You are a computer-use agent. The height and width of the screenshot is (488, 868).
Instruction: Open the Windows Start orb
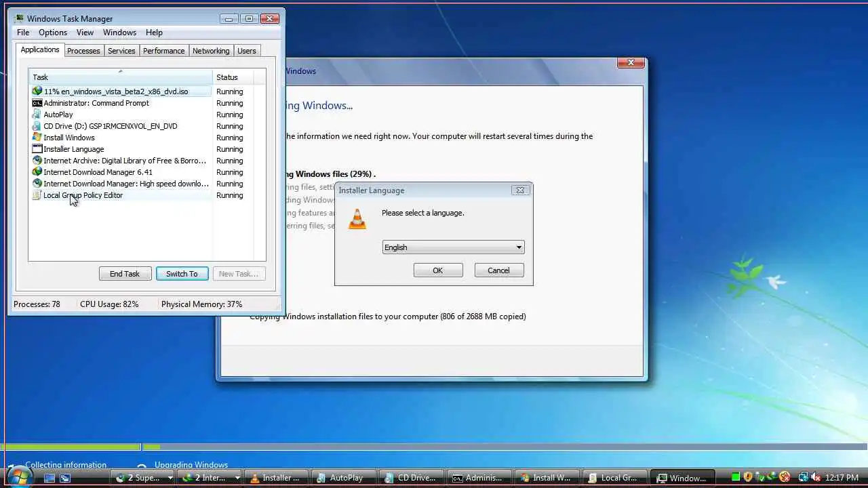(18, 477)
